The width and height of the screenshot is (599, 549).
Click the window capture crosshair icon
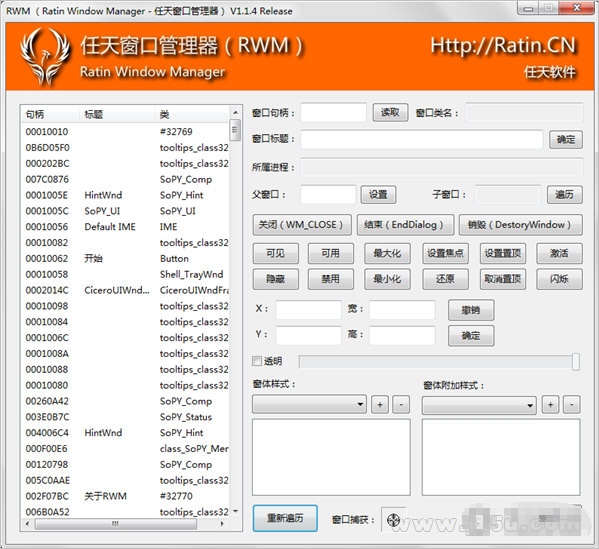393,520
